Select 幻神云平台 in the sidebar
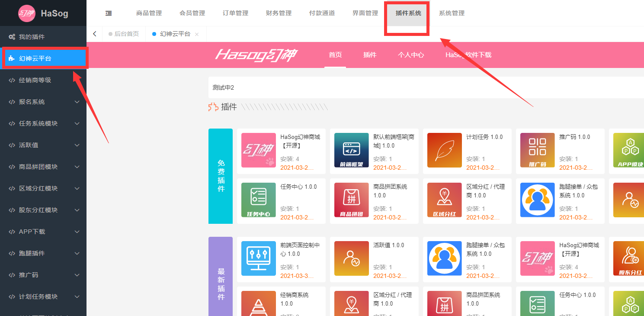The width and height of the screenshot is (644, 316). point(43,58)
